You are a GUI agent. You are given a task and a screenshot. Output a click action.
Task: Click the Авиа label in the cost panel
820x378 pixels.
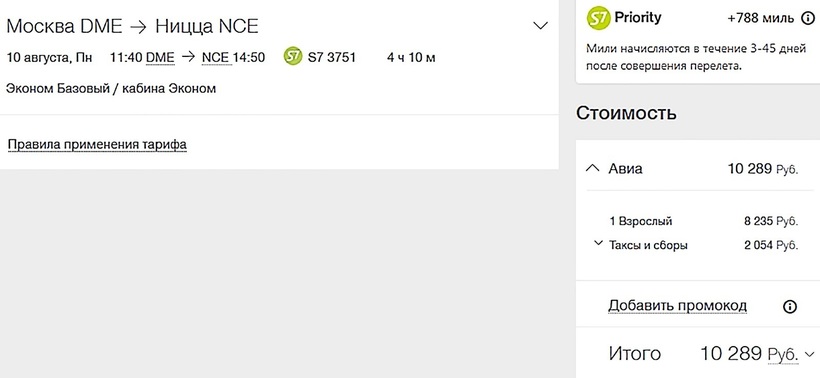pos(625,168)
